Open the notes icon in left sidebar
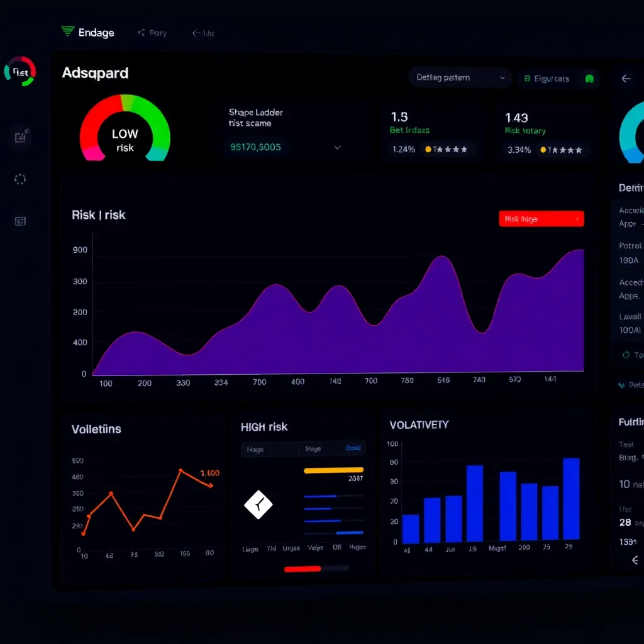The height and width of the screenshot is (644, 644). click(x=20, y=137)
